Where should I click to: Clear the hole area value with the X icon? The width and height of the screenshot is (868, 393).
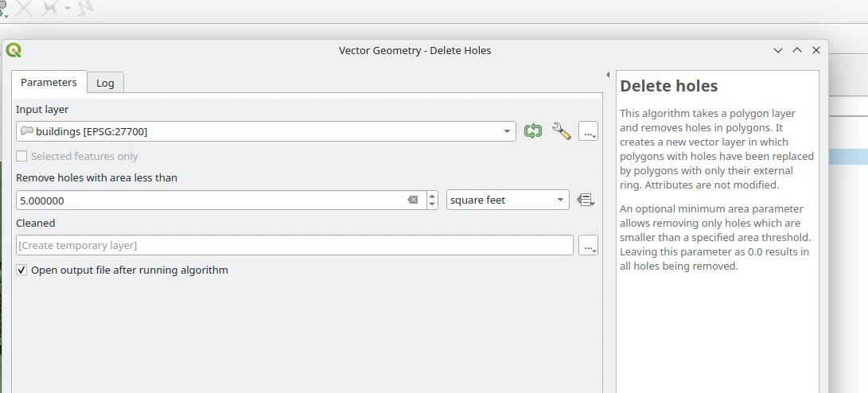[x=412, y=200]
